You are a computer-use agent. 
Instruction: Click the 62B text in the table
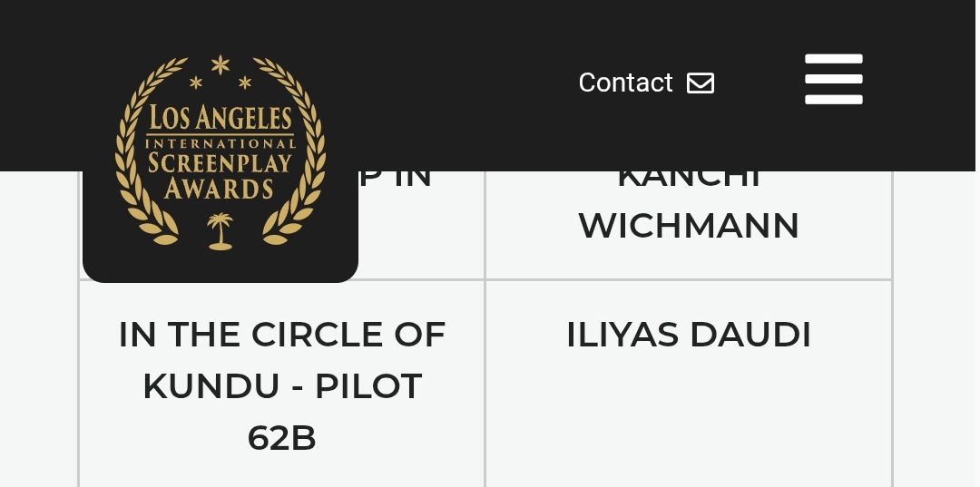[282, 438]
